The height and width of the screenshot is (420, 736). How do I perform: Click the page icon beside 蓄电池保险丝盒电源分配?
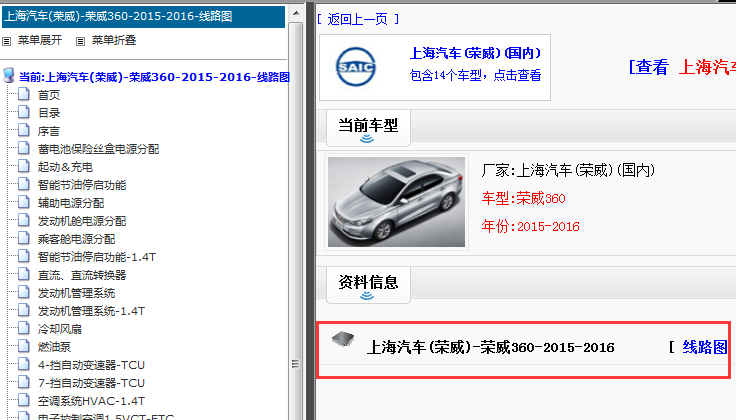tap(23, 148)
